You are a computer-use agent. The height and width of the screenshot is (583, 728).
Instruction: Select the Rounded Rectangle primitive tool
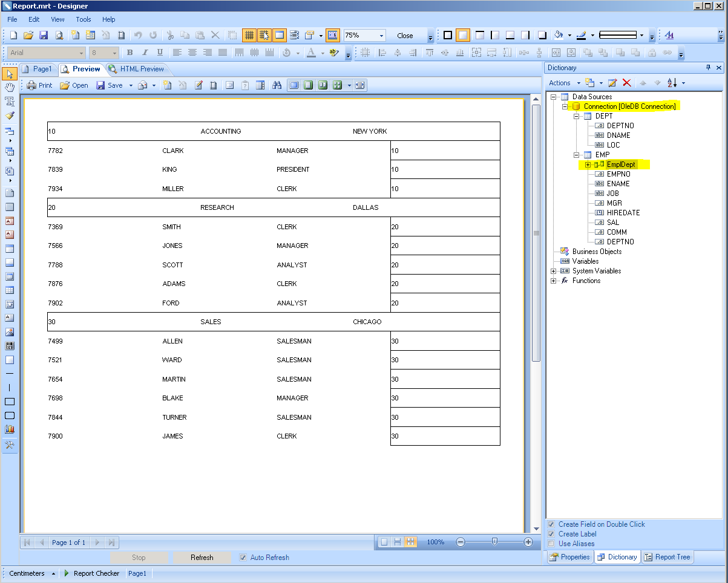click(9, 415)
